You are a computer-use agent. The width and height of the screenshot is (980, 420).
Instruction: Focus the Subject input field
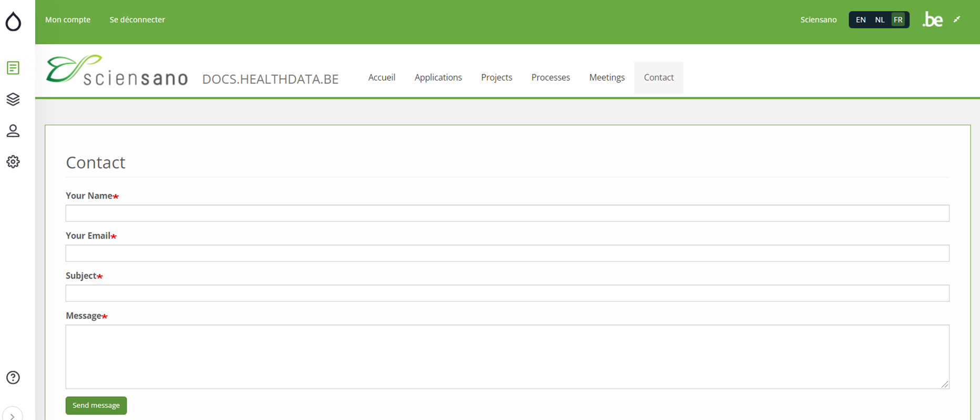[507, 293]
